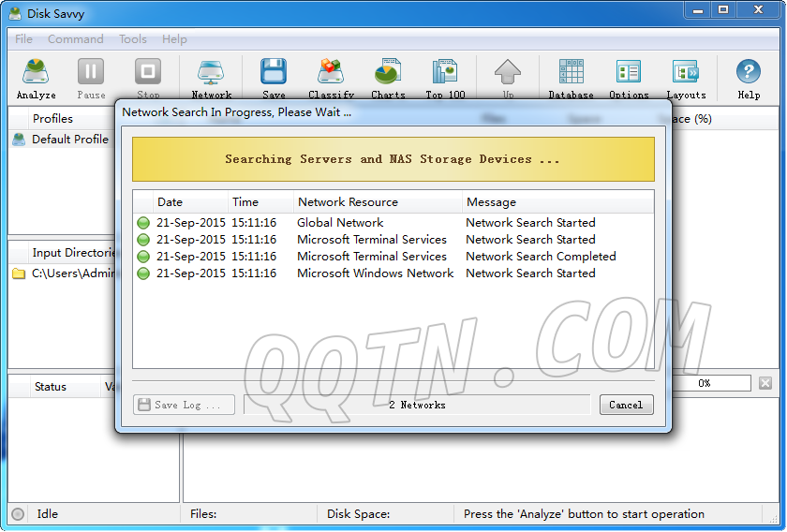Open the Command menu
The height and width of the screenshot is (532, 787).
(76, 39)
